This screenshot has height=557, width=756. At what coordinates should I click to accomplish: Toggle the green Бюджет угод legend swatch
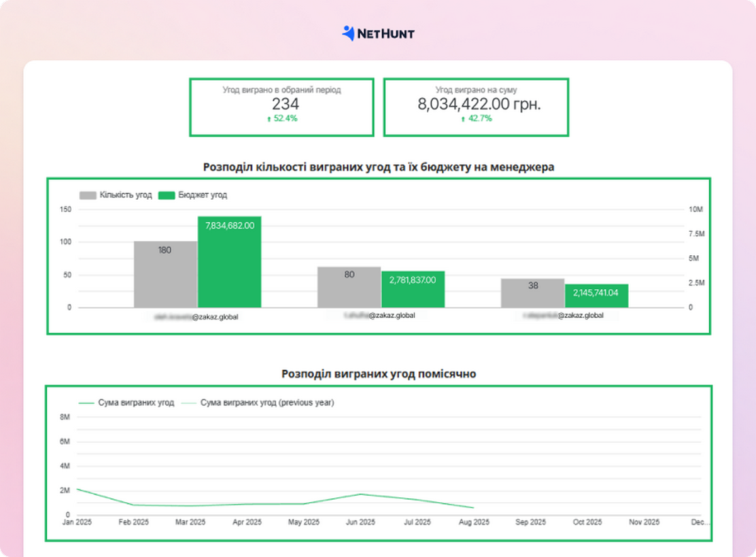point(166,195)
